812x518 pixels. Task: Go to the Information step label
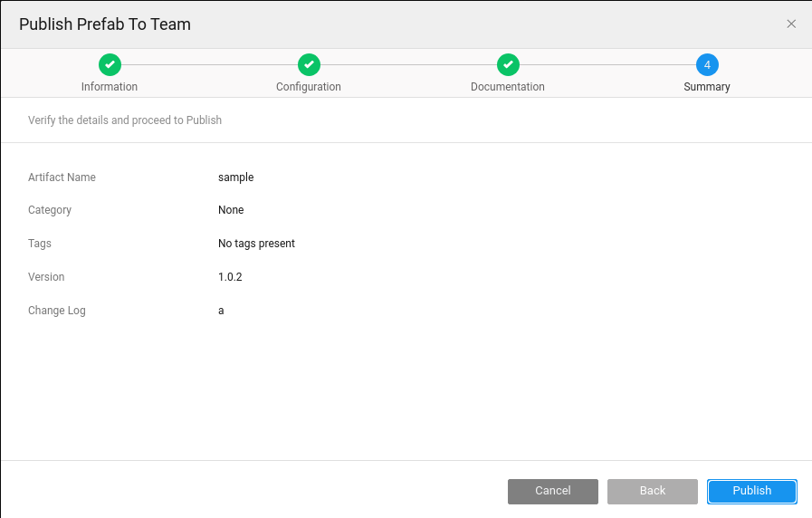[110, 87]
